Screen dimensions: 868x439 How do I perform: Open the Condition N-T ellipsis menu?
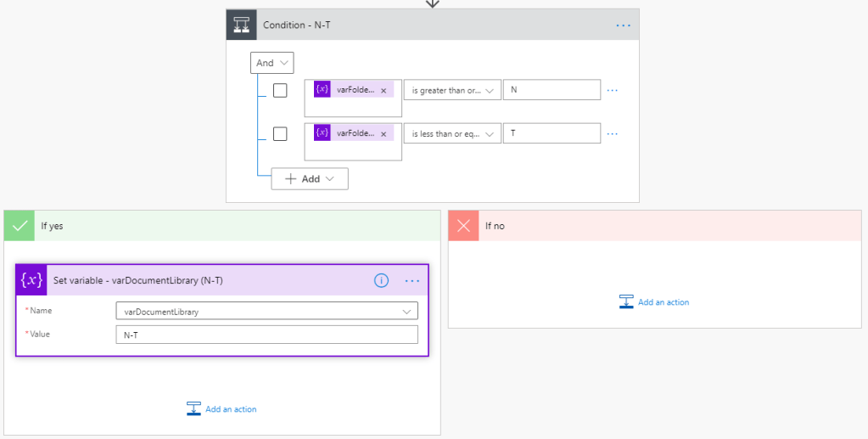624,25
